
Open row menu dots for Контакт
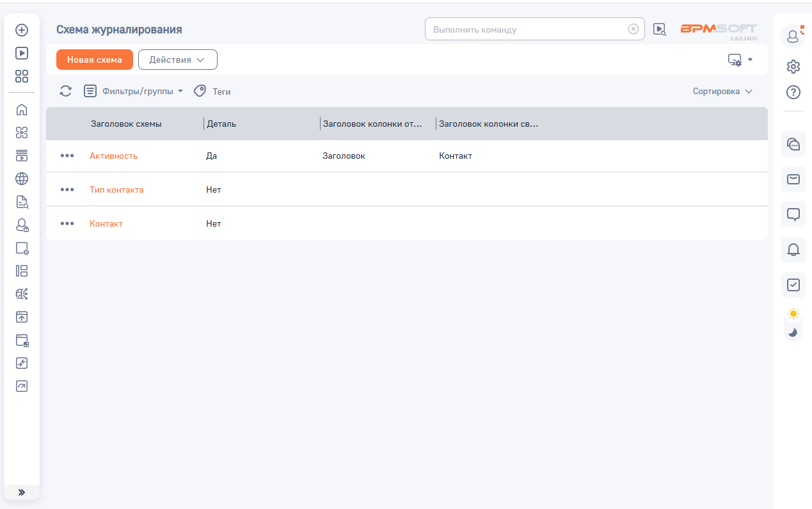click(67, 223)
